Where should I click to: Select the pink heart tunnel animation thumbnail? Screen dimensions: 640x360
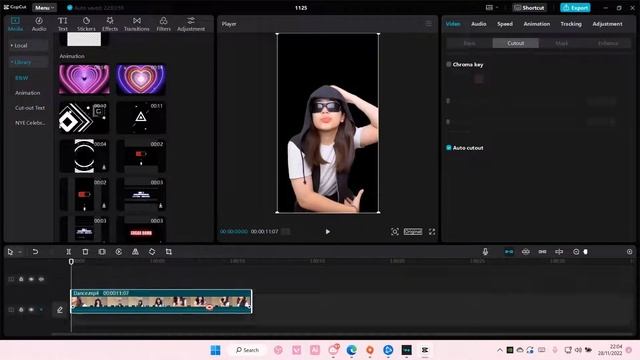click(x=84, y=80)
